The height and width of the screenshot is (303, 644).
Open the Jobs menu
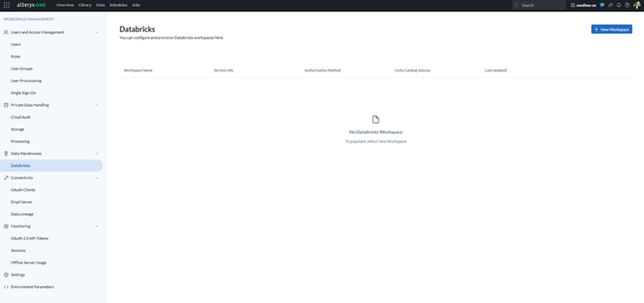coord(136,5)
